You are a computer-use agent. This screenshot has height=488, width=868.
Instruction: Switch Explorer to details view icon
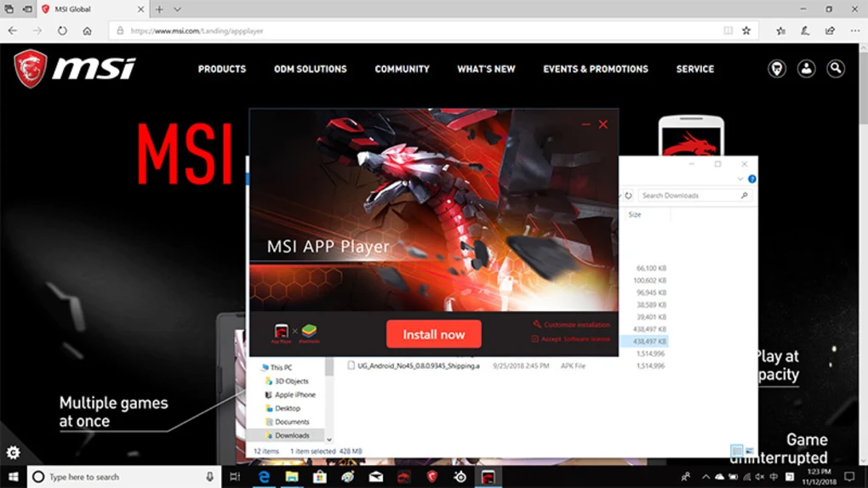736,451
